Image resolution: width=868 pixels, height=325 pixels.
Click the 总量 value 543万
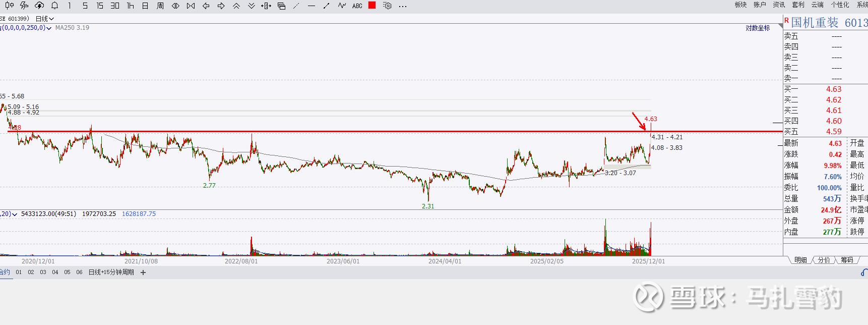832,199
